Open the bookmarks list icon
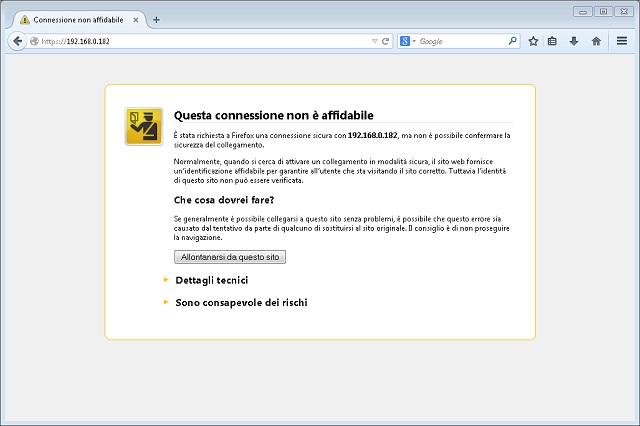This screenshot has height=426, width=640. [x=553, y=41]
